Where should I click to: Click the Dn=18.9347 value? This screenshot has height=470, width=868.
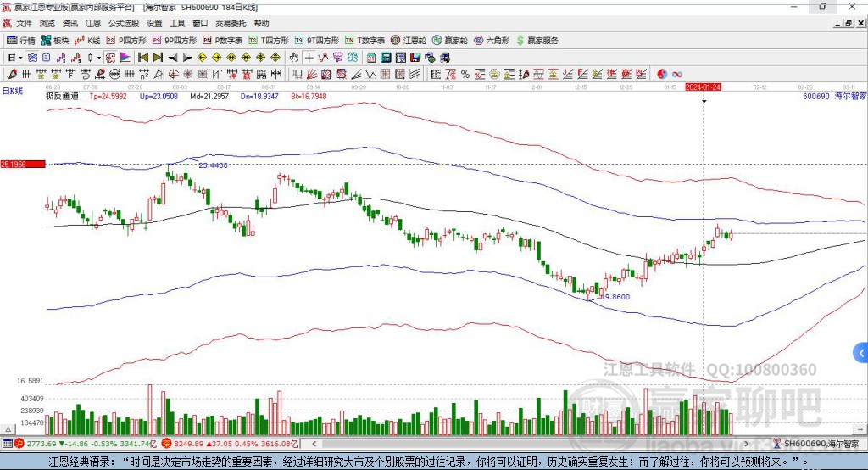click(259, 97)
